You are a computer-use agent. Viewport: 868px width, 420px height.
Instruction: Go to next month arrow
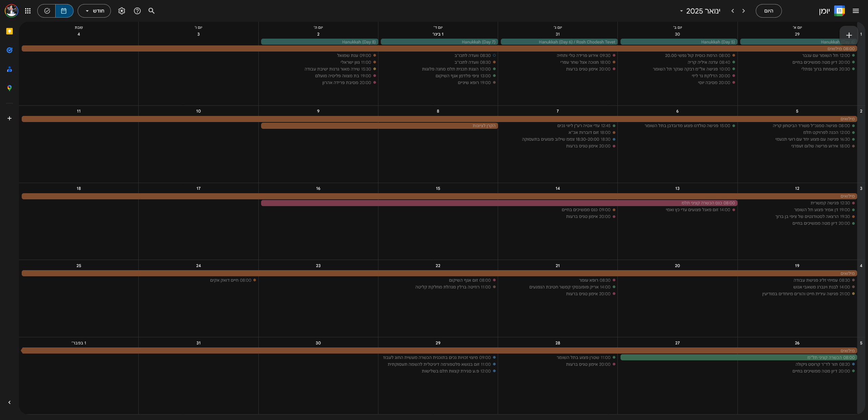[733, 11]
